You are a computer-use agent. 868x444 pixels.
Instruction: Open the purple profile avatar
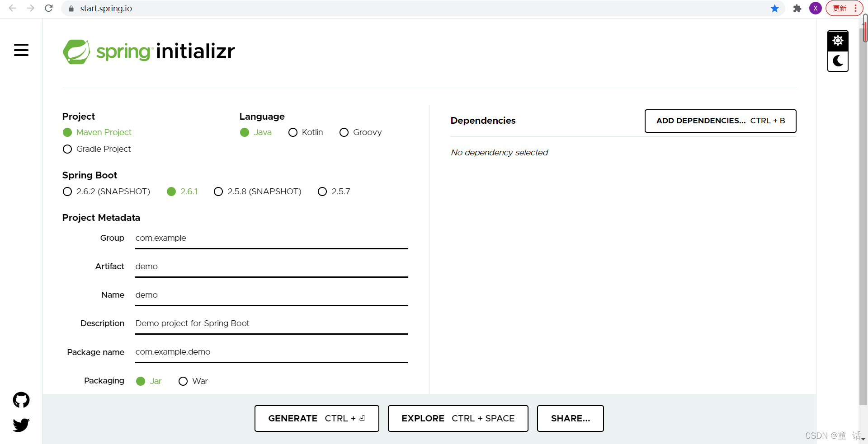(816, 8)
